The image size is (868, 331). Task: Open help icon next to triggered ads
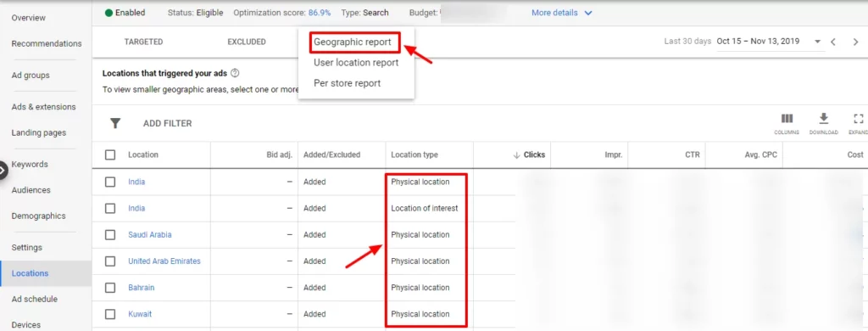235,73
